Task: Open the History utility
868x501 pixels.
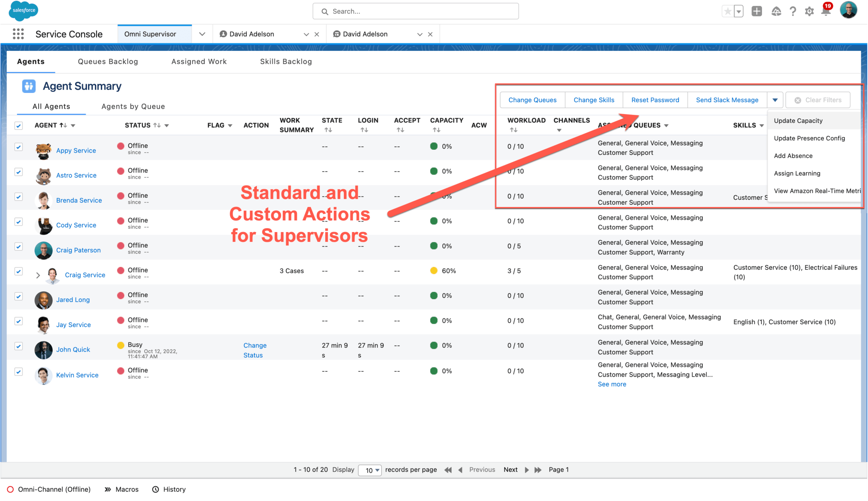Action: click(x=174, y=489)
